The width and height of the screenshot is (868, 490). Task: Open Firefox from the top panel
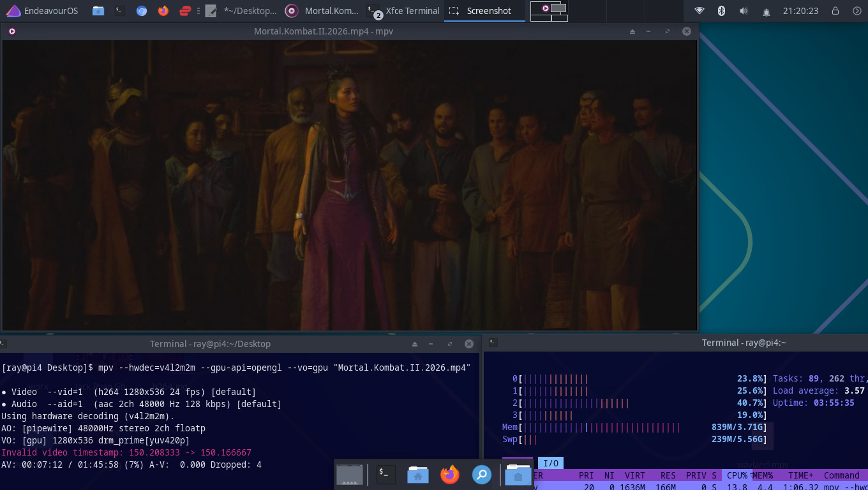(x=163, y=11)
